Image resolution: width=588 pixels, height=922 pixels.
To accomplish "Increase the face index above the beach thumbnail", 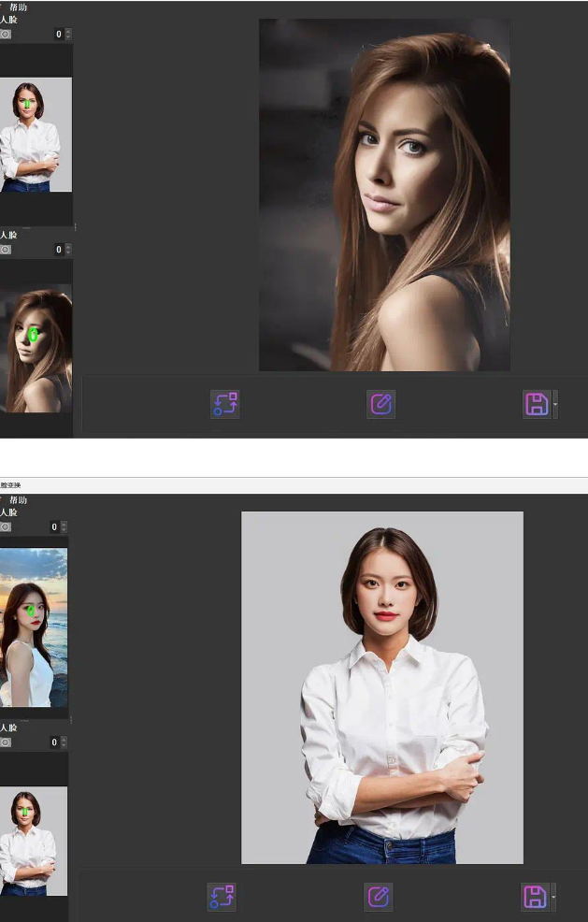I will pyautogui.click(x=65, y=524).
